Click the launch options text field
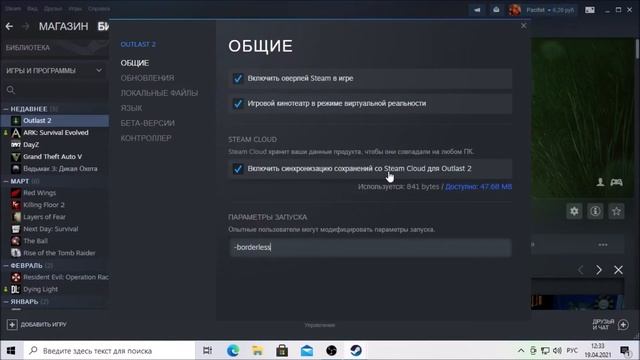The image size is (640, 360). pos(370,247)
